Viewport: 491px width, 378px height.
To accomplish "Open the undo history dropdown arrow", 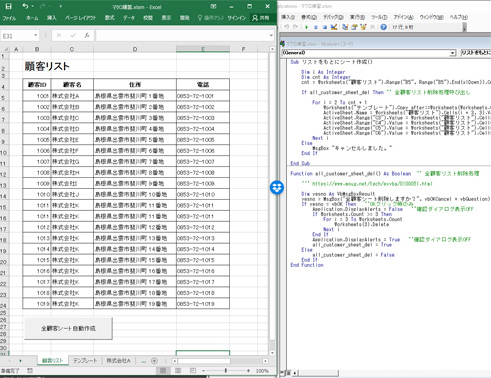I will (x=32, y=6).
